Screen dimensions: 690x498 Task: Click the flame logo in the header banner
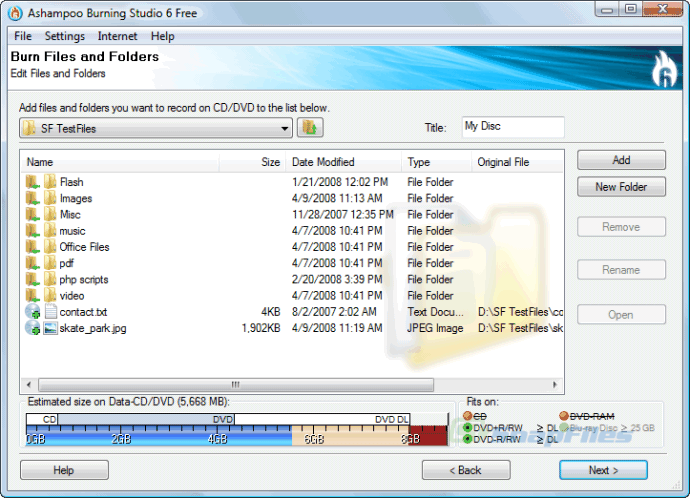pos(664,69)
